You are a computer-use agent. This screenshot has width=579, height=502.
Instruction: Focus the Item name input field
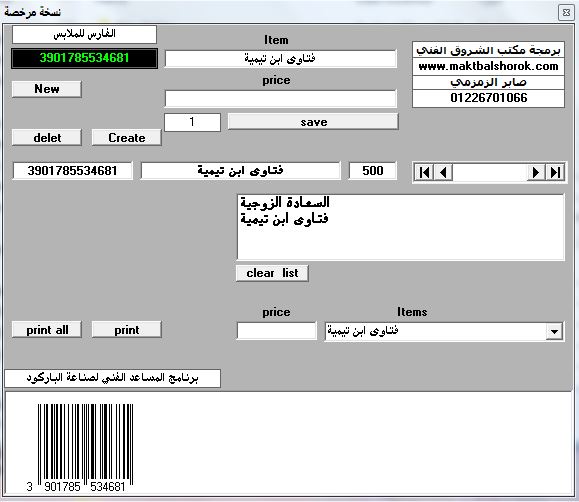coord(281,59)
